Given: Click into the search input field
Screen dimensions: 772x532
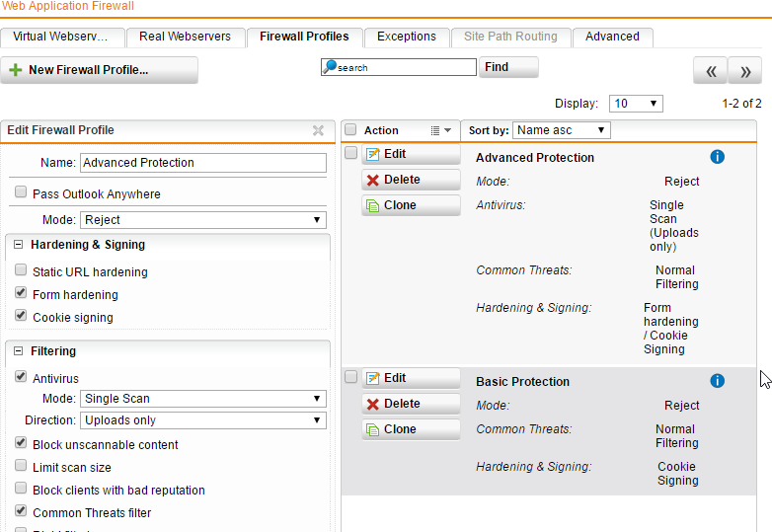Looking at the screenshot, I should pyautogui.click(x=398, y=67).
